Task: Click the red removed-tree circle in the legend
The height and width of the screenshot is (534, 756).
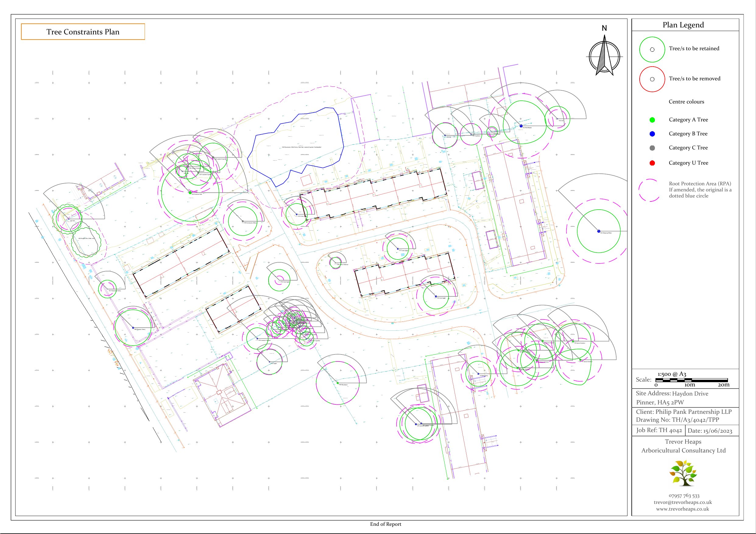Action: pyautogui.click(x=652, y=79)
